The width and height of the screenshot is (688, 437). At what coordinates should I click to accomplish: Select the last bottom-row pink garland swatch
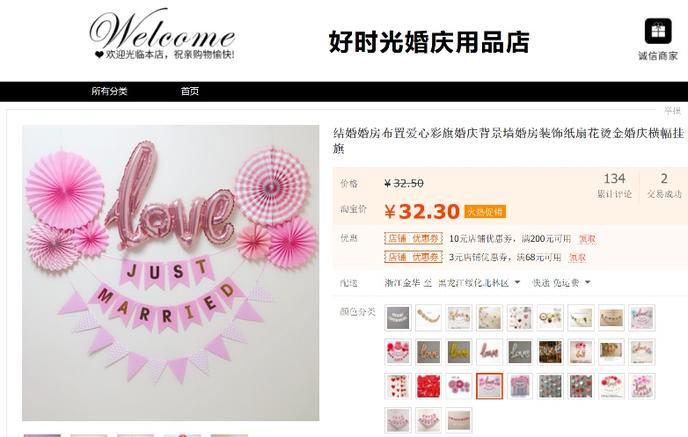pos(459,420)
